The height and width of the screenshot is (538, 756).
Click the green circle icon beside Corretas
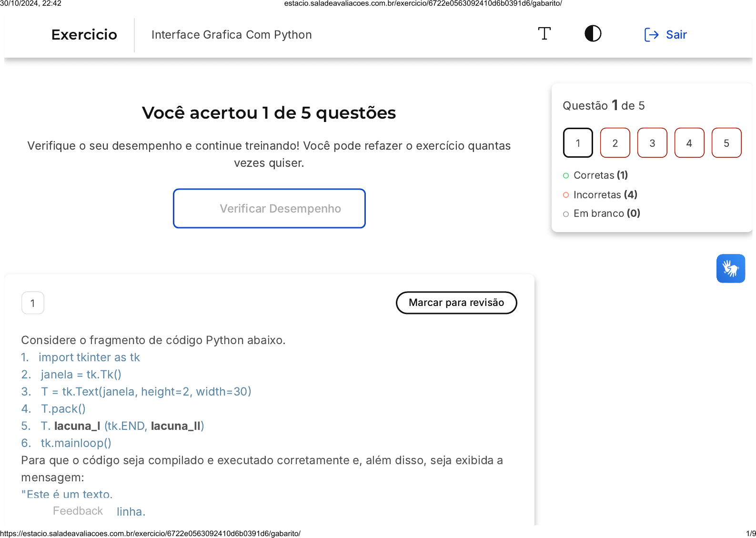tap(566, 176)
